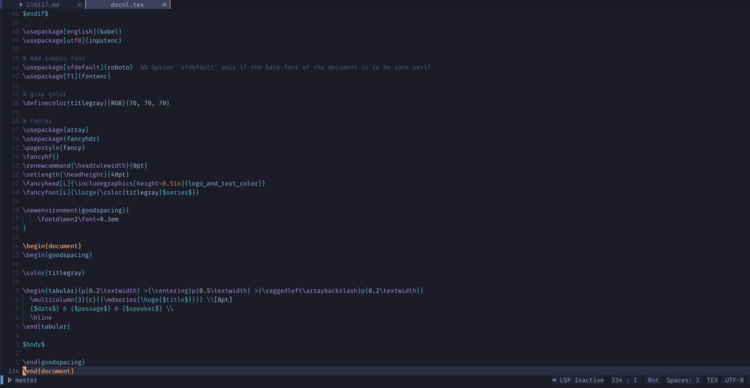Click \renewcommand{\headrulewidth}{0pt} line

pyautogui.click(x=85, y=166)
